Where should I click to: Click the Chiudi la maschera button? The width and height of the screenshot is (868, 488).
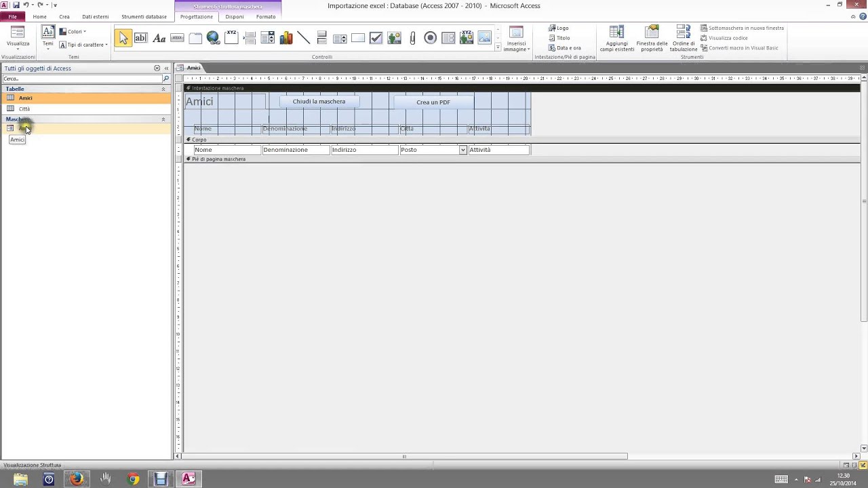coord(319,102)
